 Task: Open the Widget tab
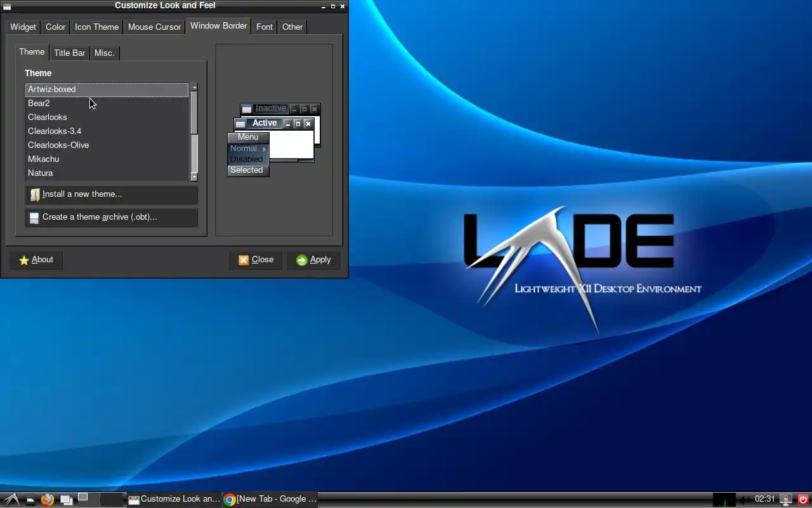click(x=23, y=27)
